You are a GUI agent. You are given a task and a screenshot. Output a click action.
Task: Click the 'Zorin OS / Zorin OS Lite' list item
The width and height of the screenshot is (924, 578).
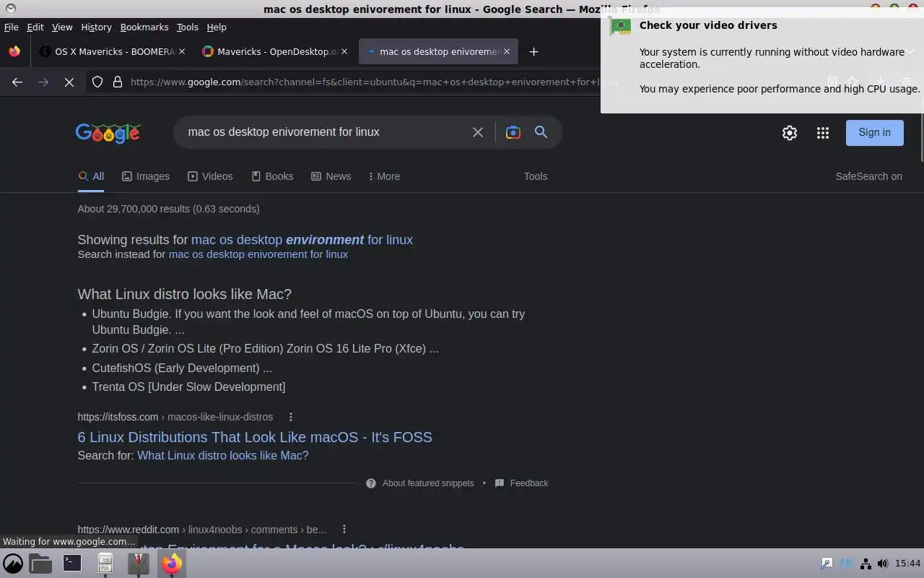coord(265,348)
